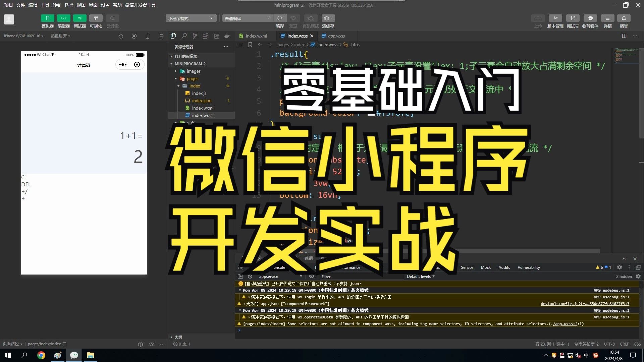Open index.json in the file tree
The width and height of the screenshot is (644, 362).
pos(201,101)
